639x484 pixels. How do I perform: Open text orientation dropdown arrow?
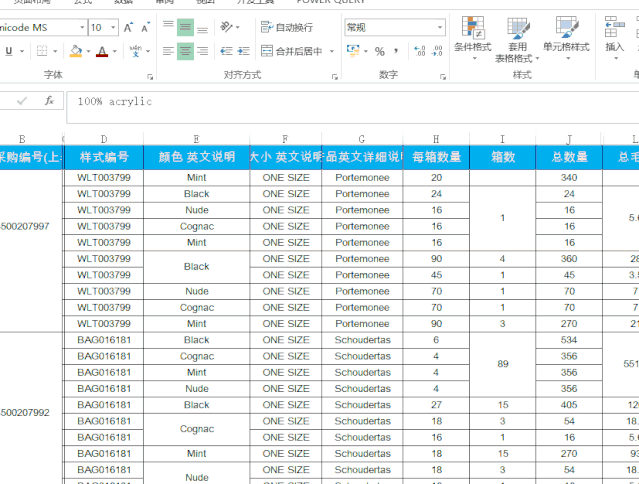click(238, 27)
